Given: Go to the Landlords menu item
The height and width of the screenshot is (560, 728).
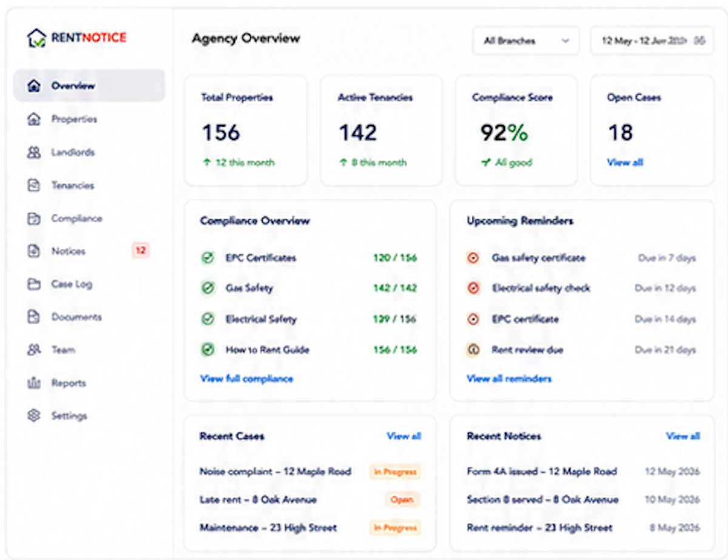Looking at the screenshot, I should click(x=90, y=152).
